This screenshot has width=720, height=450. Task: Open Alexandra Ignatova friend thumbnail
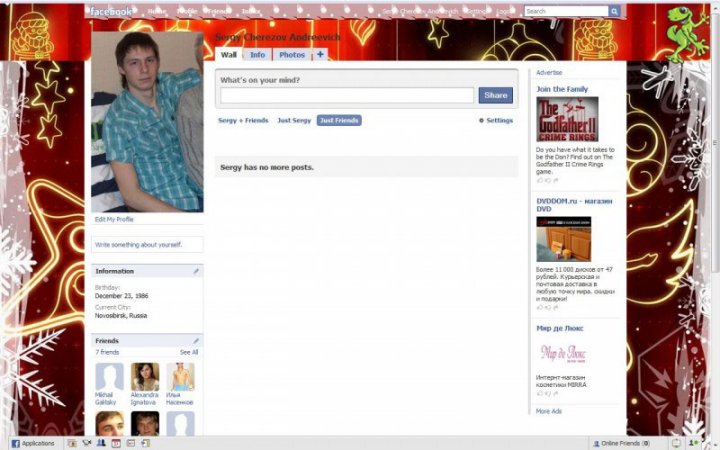[145, 377]
